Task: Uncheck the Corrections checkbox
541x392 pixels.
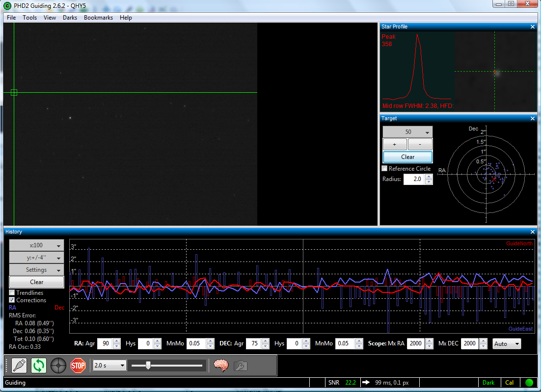Action: click(x=12, y=300)
